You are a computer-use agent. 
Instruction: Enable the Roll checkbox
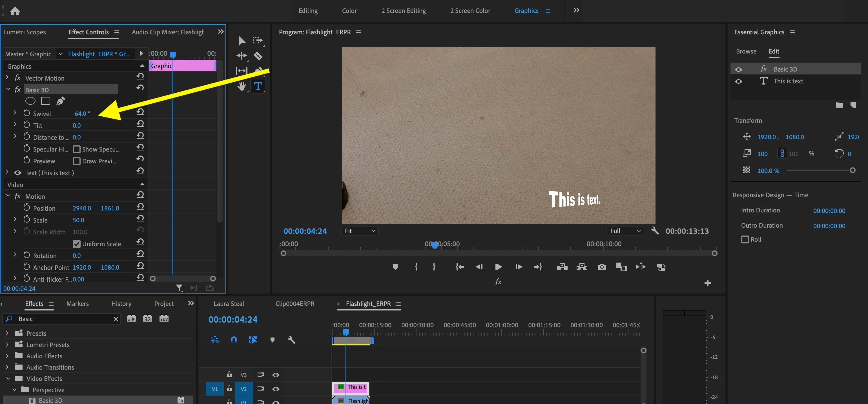pos(745,239)
